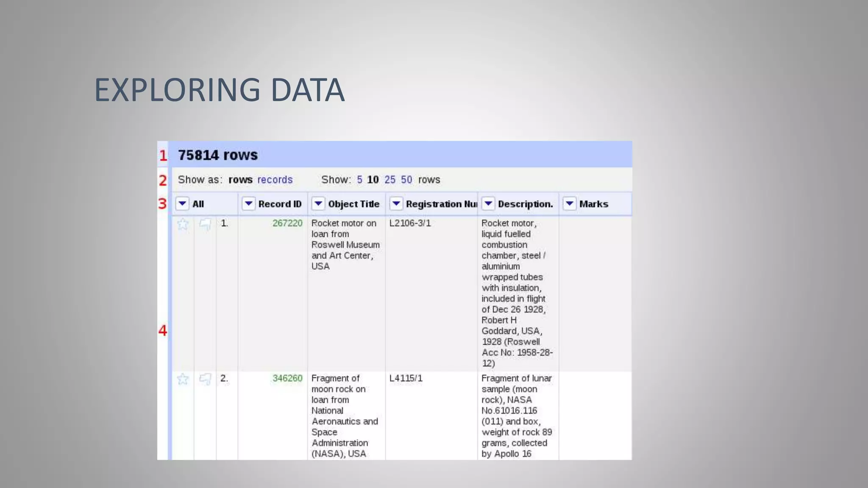Open the Object Title column dropdown
Image resolution: width=868 pixels, height=488 pixels.
click(x=318, y=204)
